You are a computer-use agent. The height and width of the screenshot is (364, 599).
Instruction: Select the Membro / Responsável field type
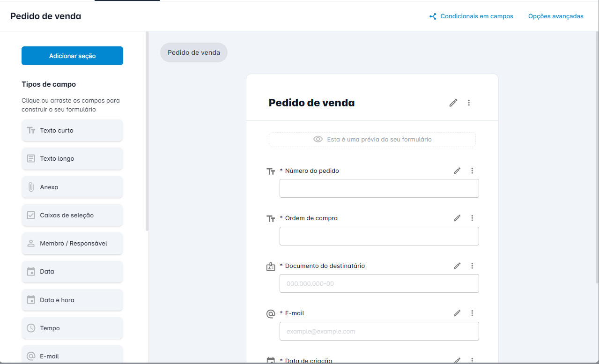tap(72, 243)
